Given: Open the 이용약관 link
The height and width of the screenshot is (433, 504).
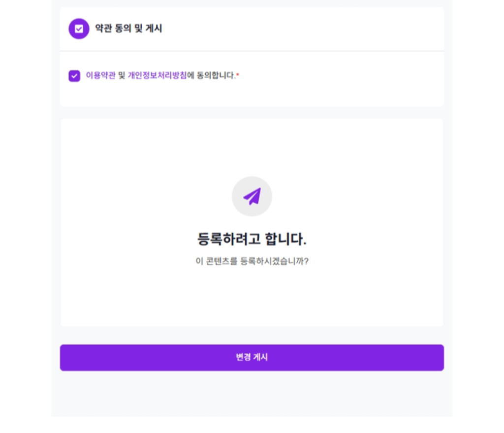Looking at the screenshot, I should pos(100,76).
